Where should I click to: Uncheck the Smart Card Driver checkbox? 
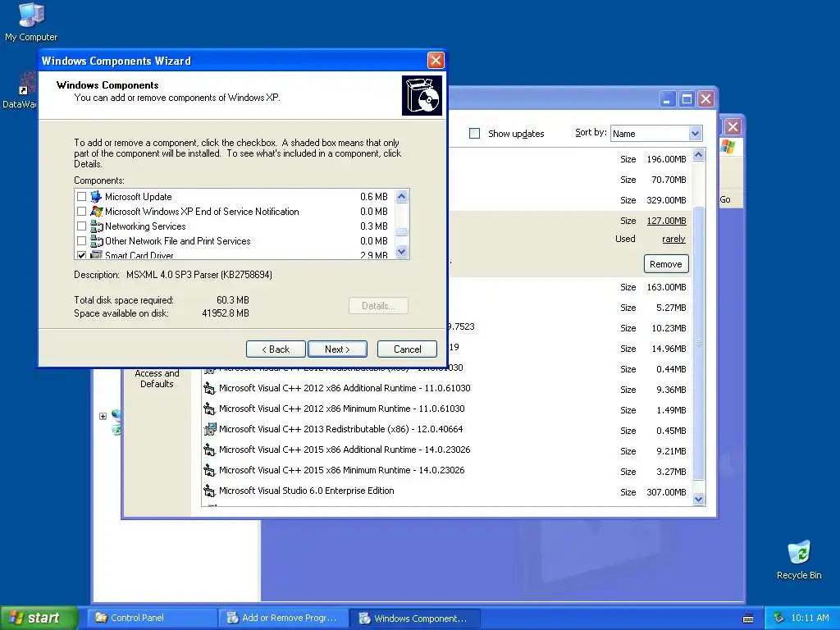81,255
